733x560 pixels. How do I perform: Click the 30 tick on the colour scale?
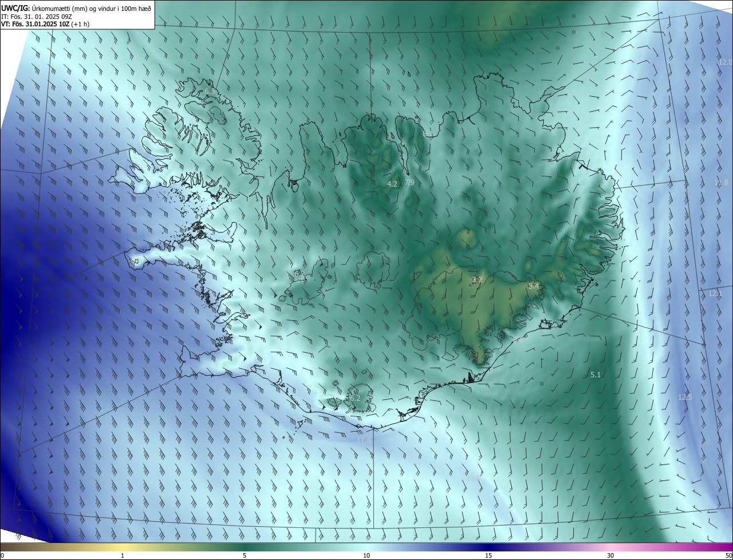610,555
